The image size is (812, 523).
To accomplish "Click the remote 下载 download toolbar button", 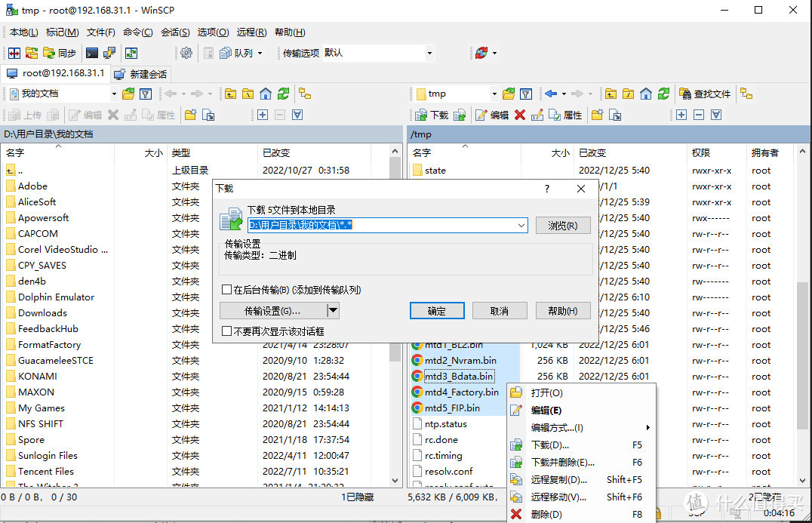I will tap(432, 115).
